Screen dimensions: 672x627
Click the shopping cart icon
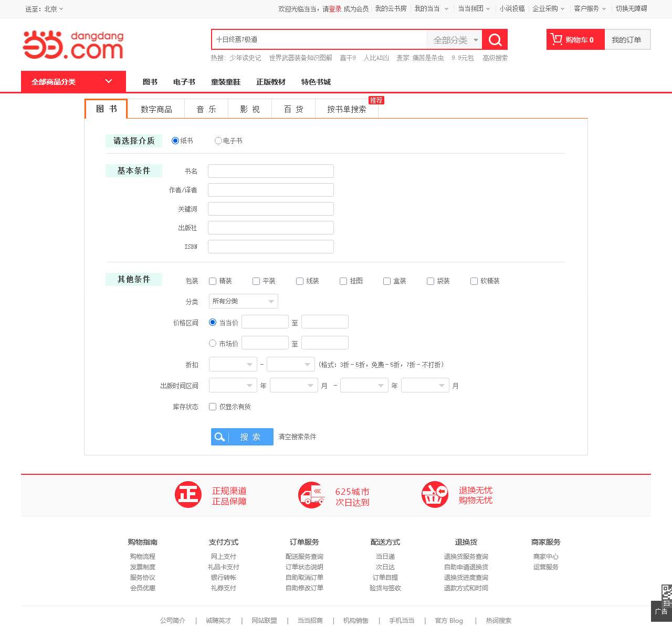point(556,39)
